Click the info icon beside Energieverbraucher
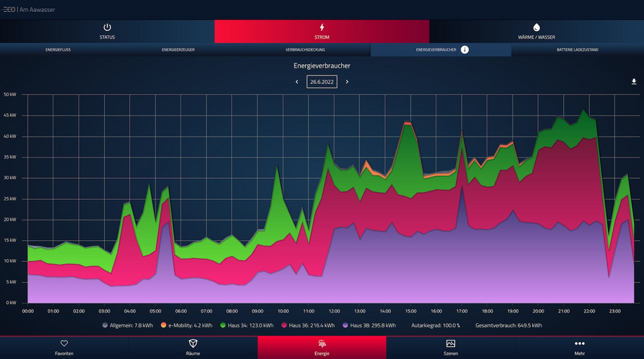Viewport: 644px width, 359px height. click(x=465, y=50)
